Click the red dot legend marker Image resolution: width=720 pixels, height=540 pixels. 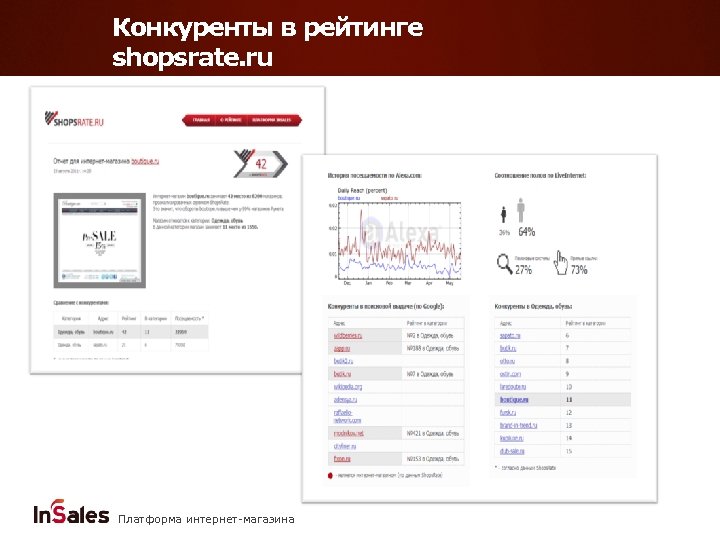click(x=330, y=476)
